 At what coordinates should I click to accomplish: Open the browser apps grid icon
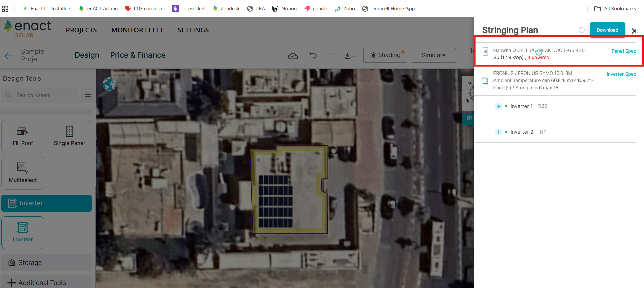5,9
